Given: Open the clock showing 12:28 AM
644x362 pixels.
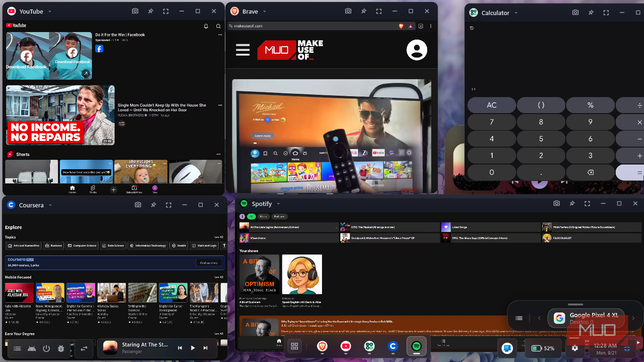Looking at the screenshot, I should pos(605,346).
